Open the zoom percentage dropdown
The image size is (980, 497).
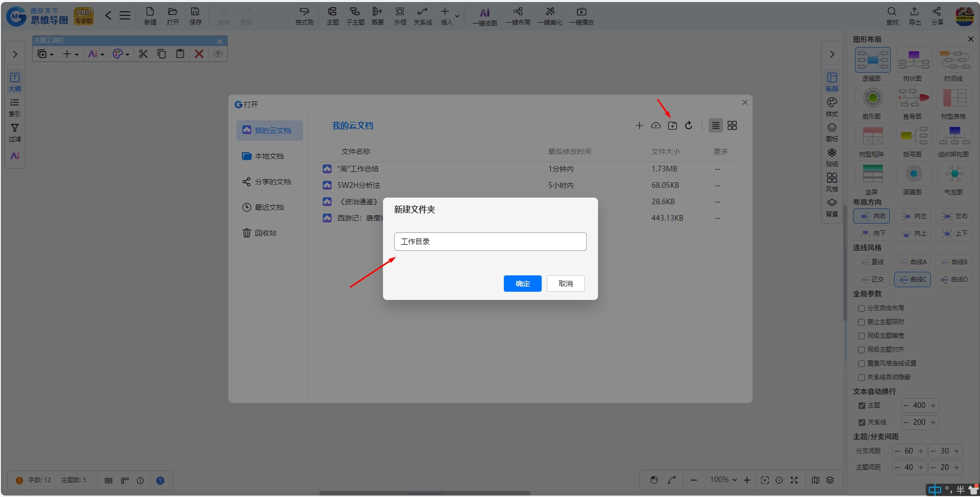pyautogui.click(x=723, y=480)
